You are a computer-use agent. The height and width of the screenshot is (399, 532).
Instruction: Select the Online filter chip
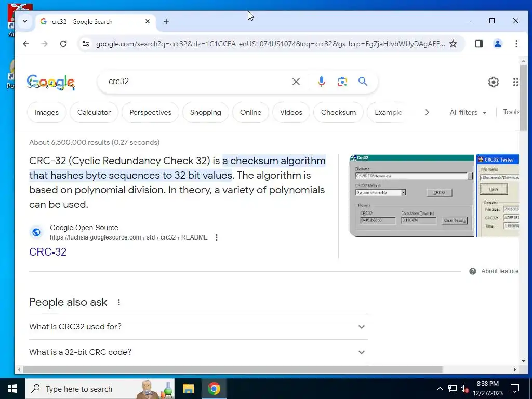point(251,112)
